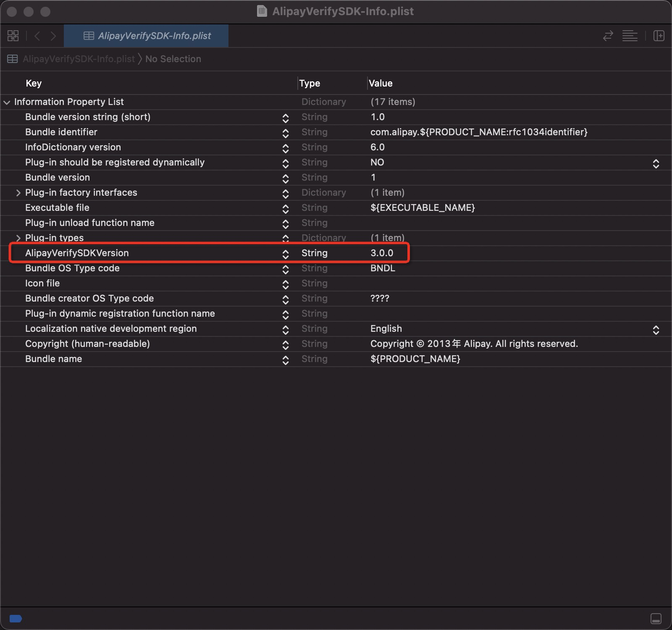Viewport: 672px width, 630px height.
Task: Add an editor on the right
Action: pyautogui.click(x=659, y=36)
